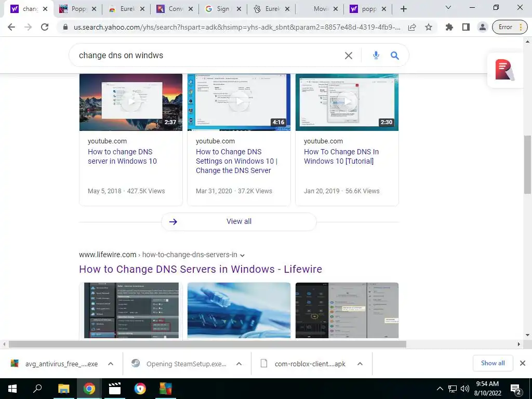This screenshot has width=532, height=399.
Task: Bookmark this page with the star
Action: (x=429, y=27)
